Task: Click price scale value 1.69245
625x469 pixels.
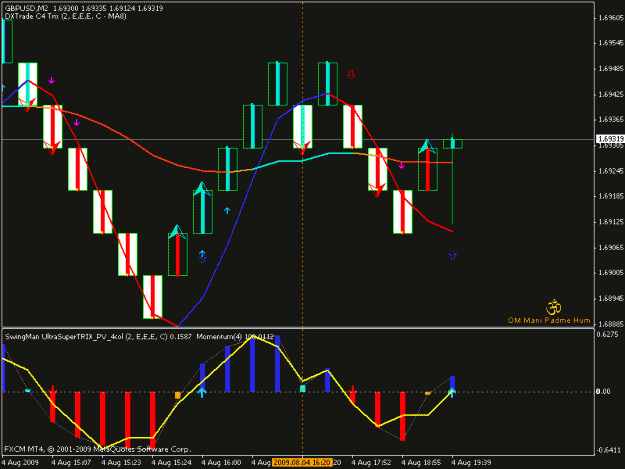Action: click(611, 171)
